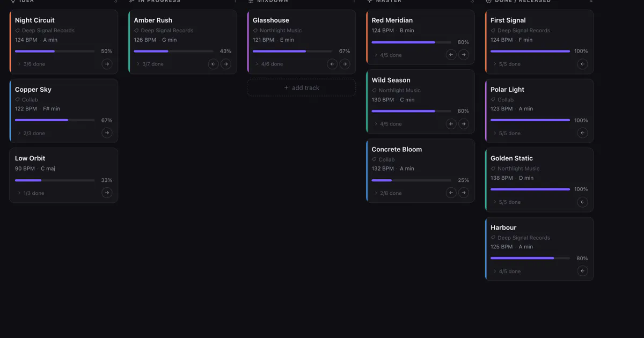The image size is (644, 338).
Task: Open the Copper Sky track title
Action: [x=33, y=90]
